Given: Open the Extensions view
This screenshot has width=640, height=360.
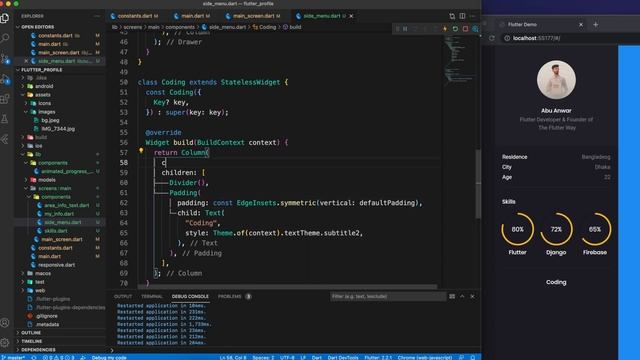Looking at the screenshot, I should 5,99.
